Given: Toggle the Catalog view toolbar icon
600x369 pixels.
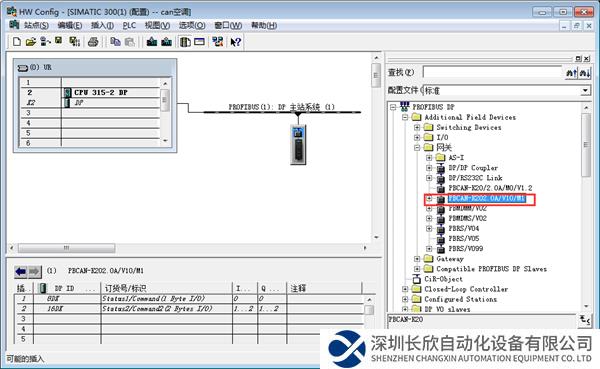Looking at the screenshot, I should coord(185,42).
